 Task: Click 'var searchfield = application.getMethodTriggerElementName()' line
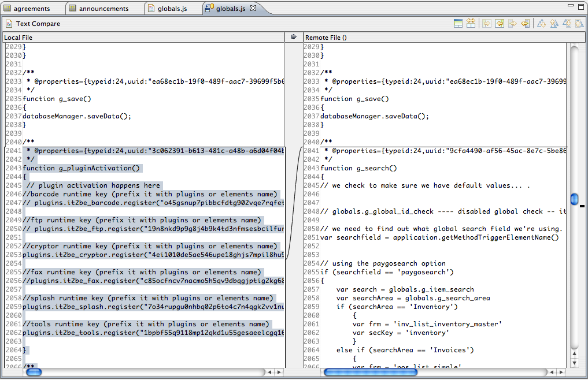coord(439,237)
